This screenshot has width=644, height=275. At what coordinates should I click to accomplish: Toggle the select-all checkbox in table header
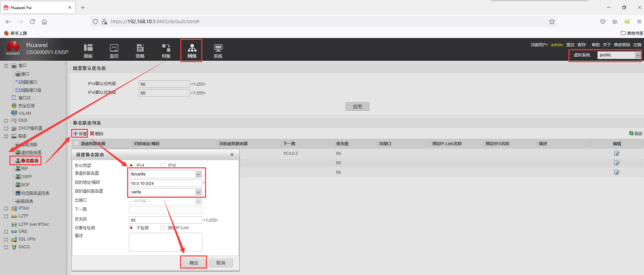pyautogui.click(x=77, y=143)
